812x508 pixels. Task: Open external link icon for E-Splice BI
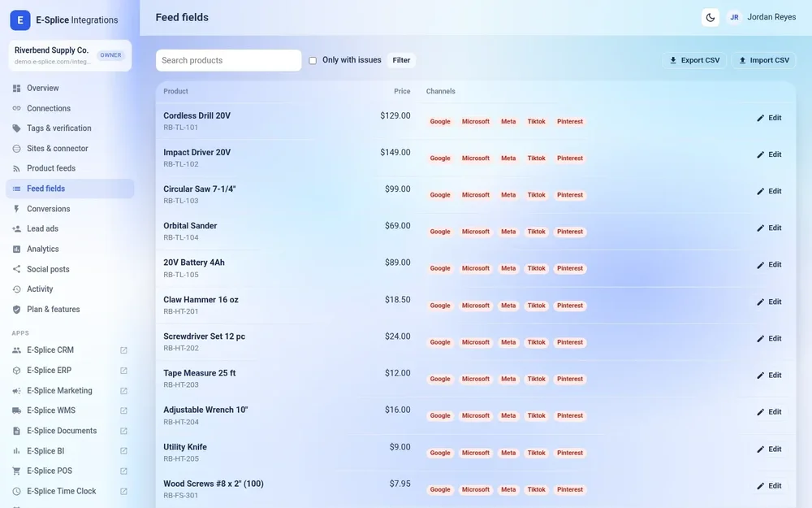123,451
